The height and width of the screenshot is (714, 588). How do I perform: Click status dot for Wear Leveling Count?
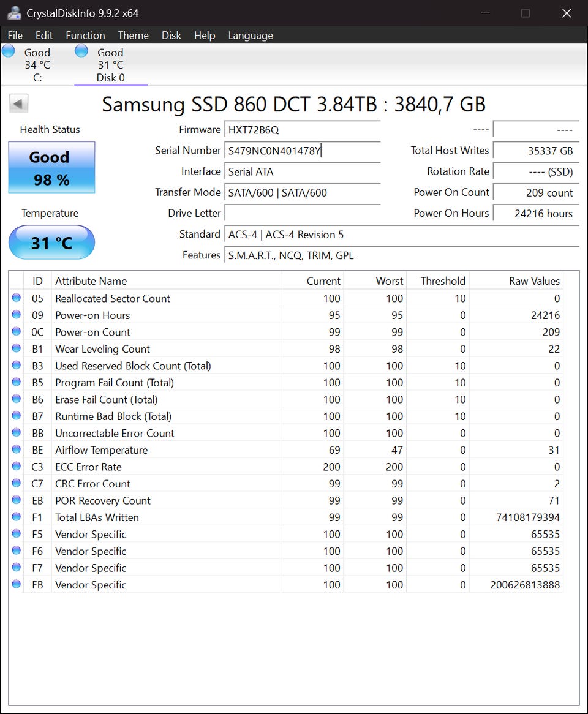point(17,348)
